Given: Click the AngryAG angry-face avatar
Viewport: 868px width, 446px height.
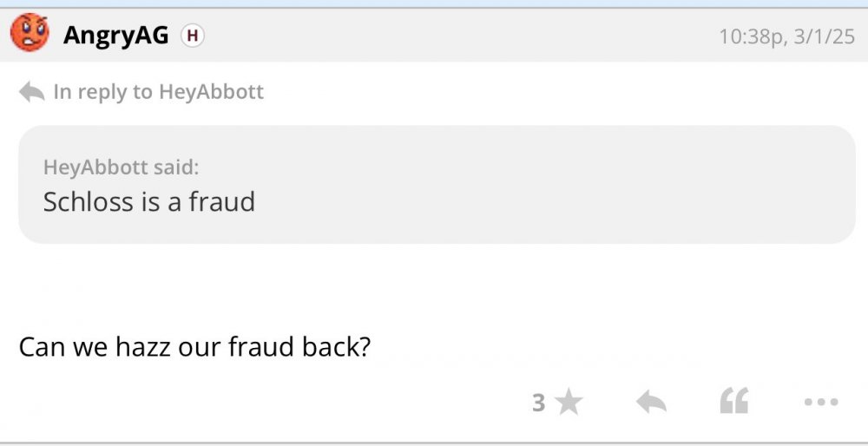Looking at the screenshot, I should tap(30, 34).
